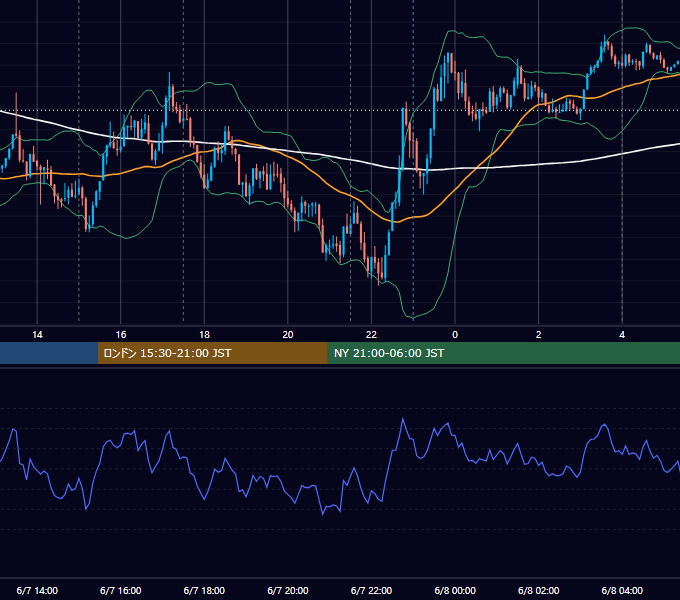Click the 6/7 14:00 date label
Viewport: 680px width, 600px height.
[x=37, y=590]
